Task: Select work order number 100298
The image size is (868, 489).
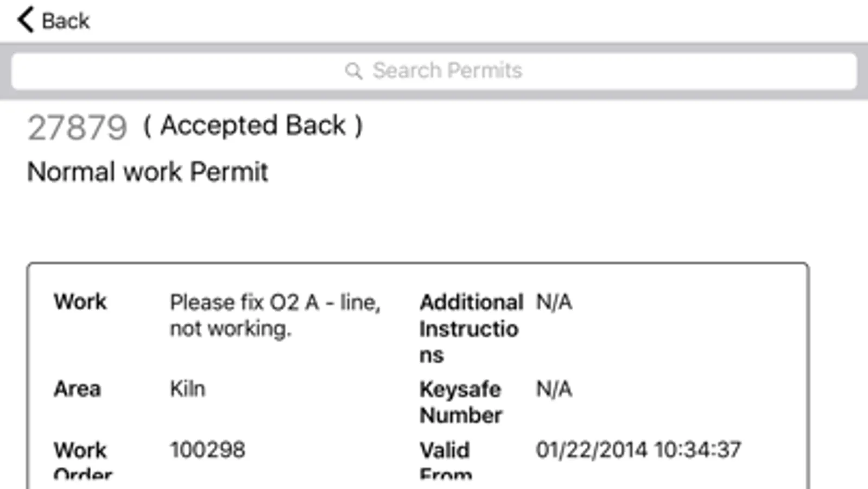Action: (x=207, y=450)
